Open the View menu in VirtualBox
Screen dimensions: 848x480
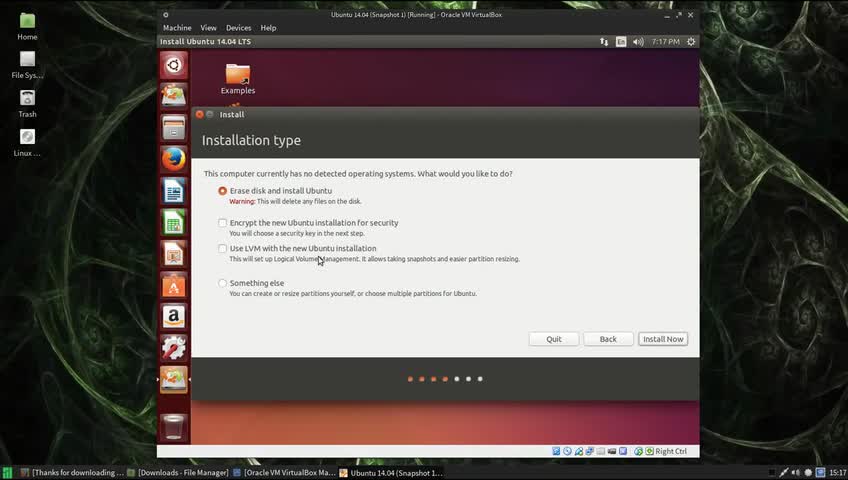pyautogui.click(x=208, y=28)
